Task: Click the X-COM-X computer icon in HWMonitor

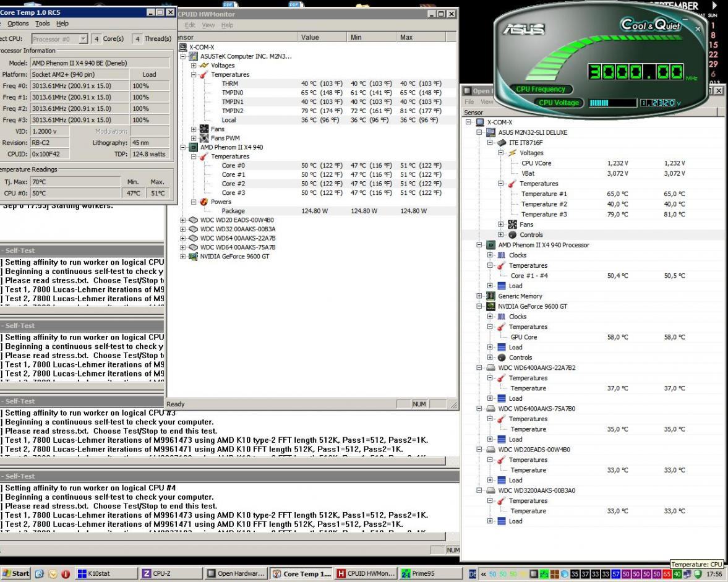Action: pyautogui.click(x=183, y=47)
